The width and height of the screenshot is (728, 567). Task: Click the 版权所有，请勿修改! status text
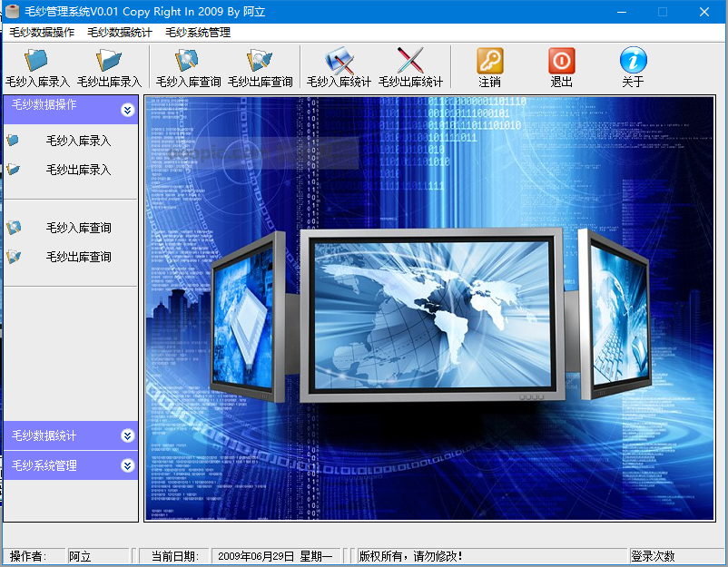click(x=411, y=556)
